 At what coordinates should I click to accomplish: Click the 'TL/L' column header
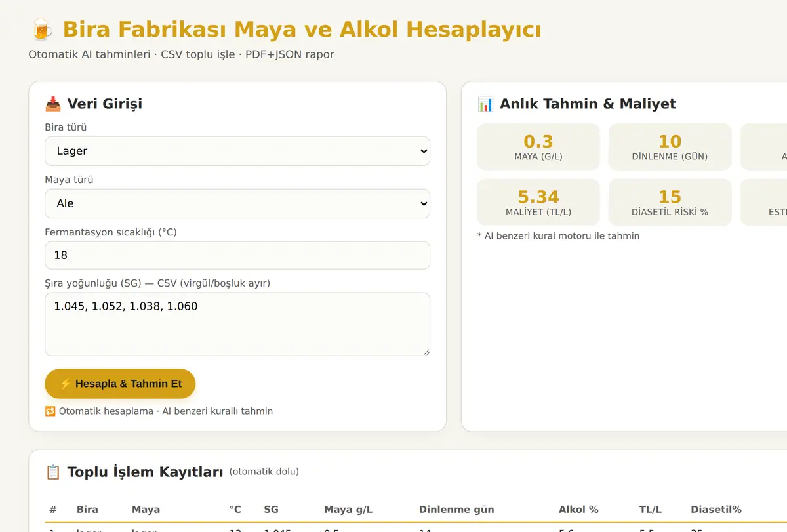pyautogui.click(x=651, y=509)
